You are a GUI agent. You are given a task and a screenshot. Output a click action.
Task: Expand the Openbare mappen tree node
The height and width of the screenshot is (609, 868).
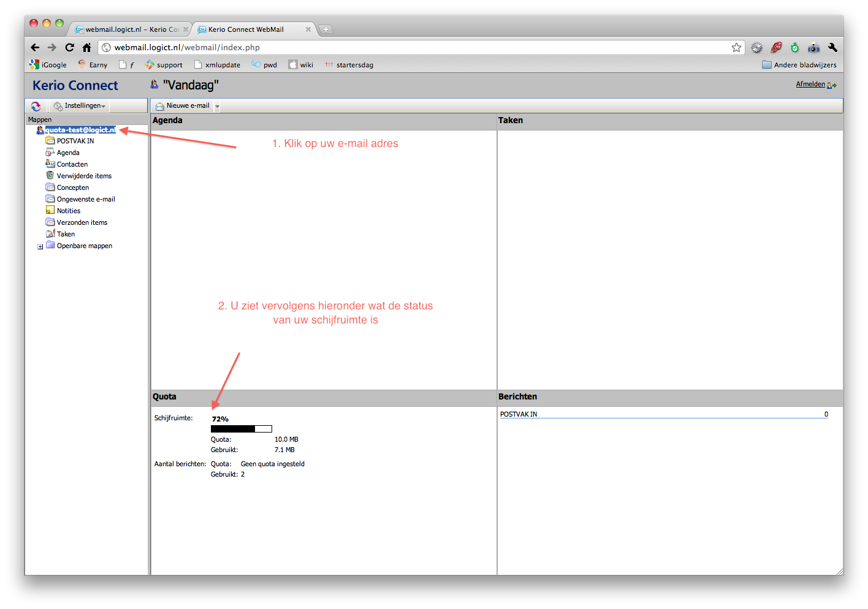pos(40,246)
